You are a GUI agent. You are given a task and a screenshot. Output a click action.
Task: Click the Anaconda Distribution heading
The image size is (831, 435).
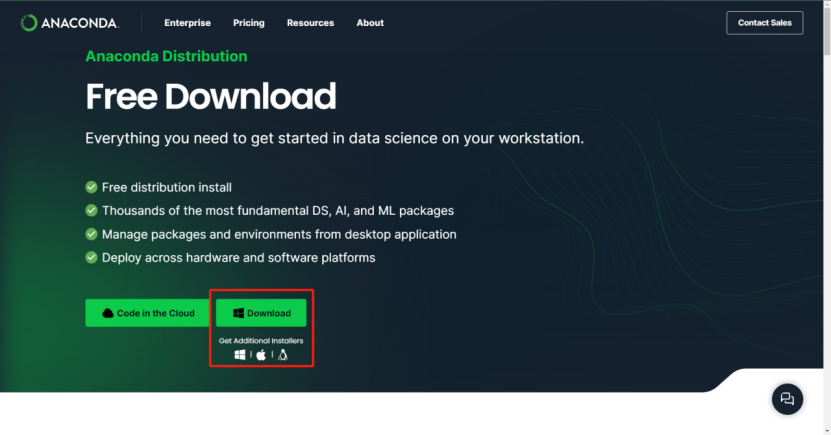[166, 56]
